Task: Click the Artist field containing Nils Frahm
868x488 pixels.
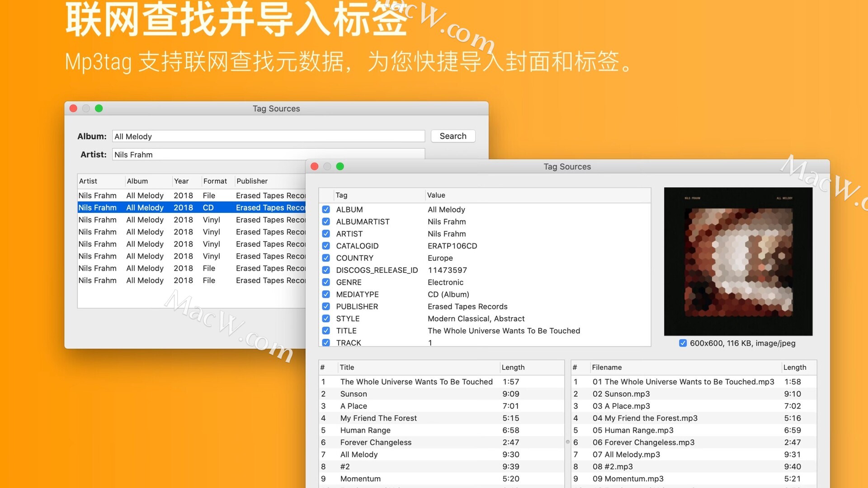Action: click(x=269, y=155)
